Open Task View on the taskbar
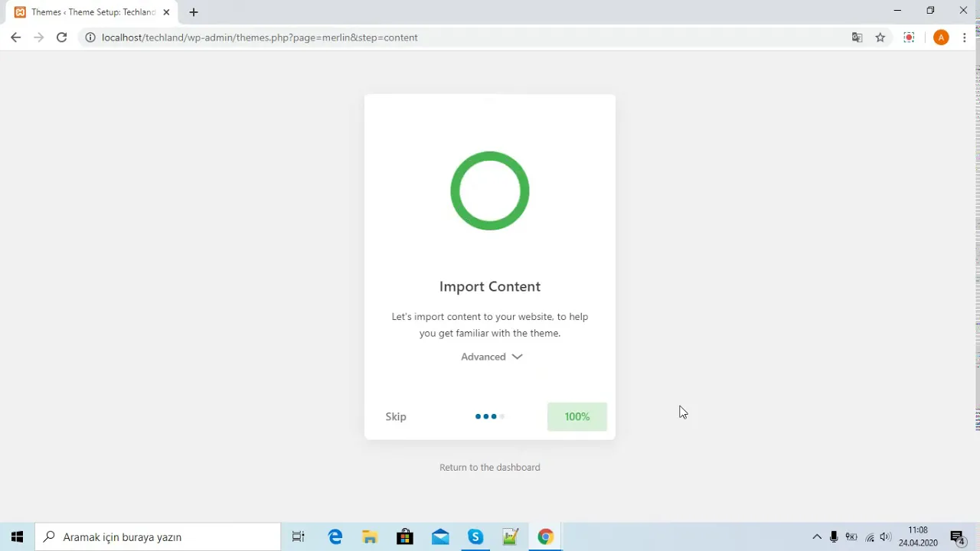The image size is (980, 551). 299,537
